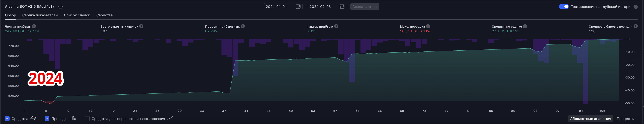Click buy-and-hold line icon in legend
The image size is (644, 124).
170,118
